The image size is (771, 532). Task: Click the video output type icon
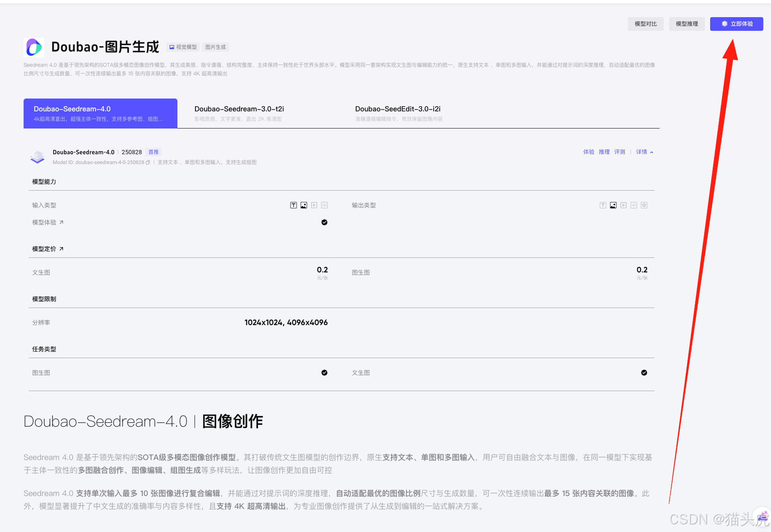(x=624, y=205)
